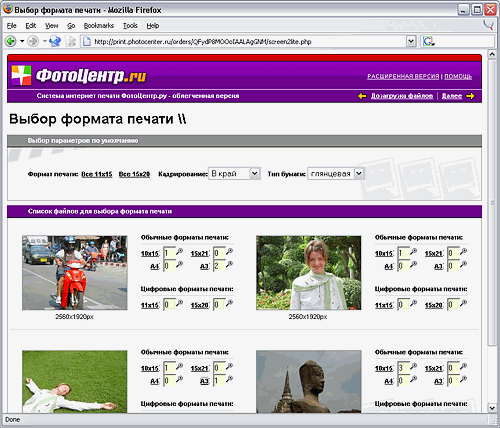Open the Кадрирование dropdown showing В край
Image resolution: width=500 pixels, height=428 pixels.
click(x=234, y=173)
